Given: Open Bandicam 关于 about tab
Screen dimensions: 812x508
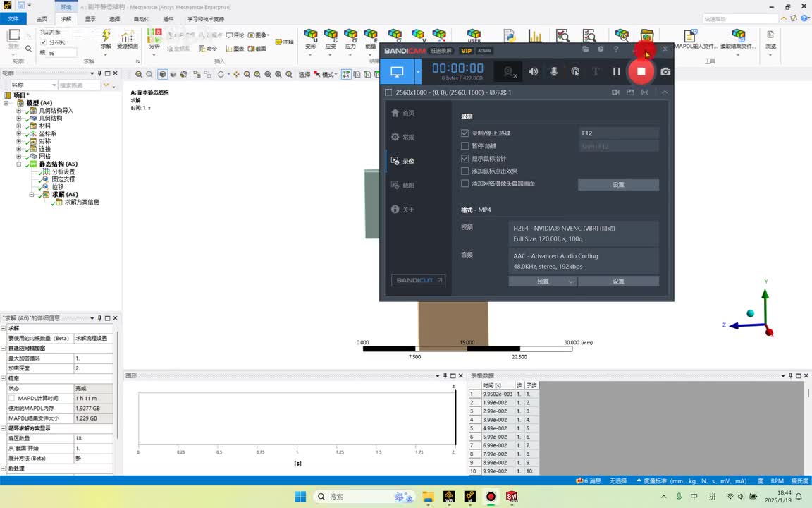Looking at the screenshot, I should [403, 209].
